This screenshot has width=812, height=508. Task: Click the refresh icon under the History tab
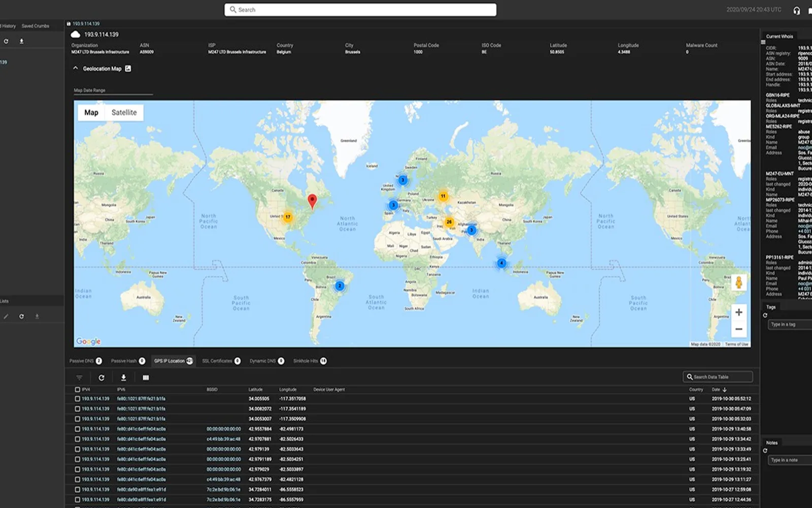point(6,41)
